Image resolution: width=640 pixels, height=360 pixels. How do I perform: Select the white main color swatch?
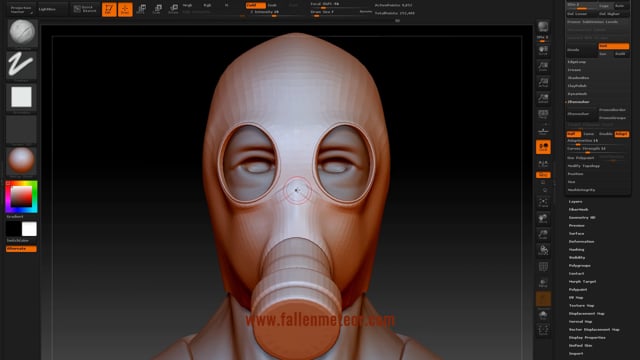pos(29,229)
